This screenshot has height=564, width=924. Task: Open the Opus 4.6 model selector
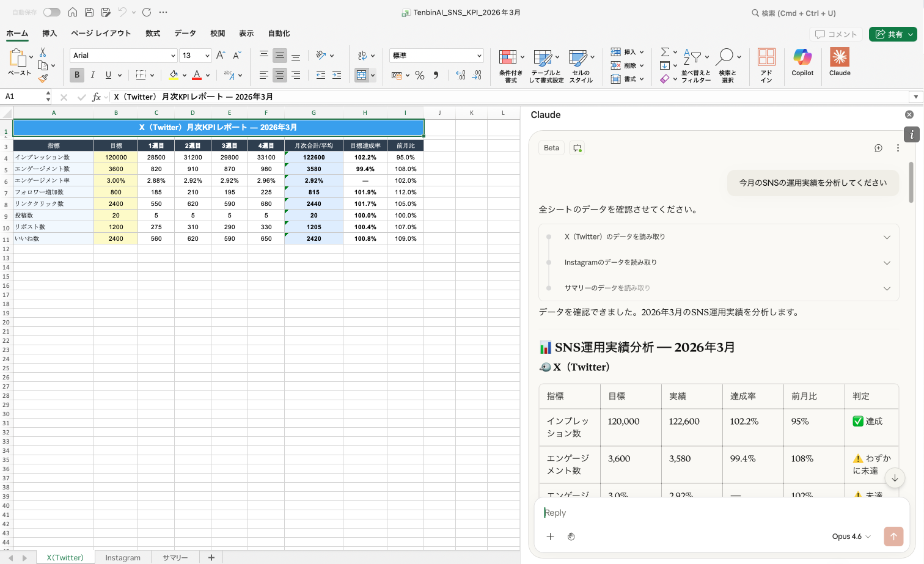[x=851, y=537]
